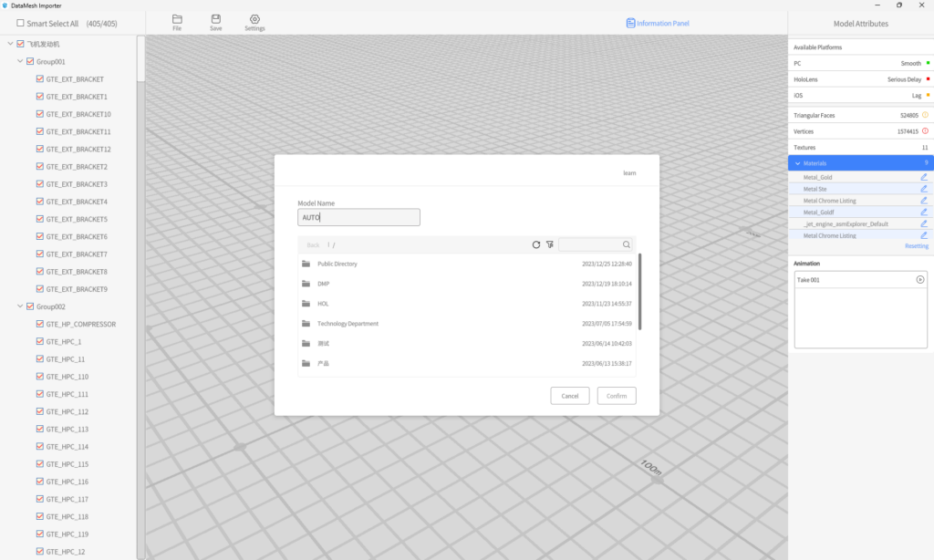
Task: Select the Take 001 animation row
Action: [x=861, y=279]
